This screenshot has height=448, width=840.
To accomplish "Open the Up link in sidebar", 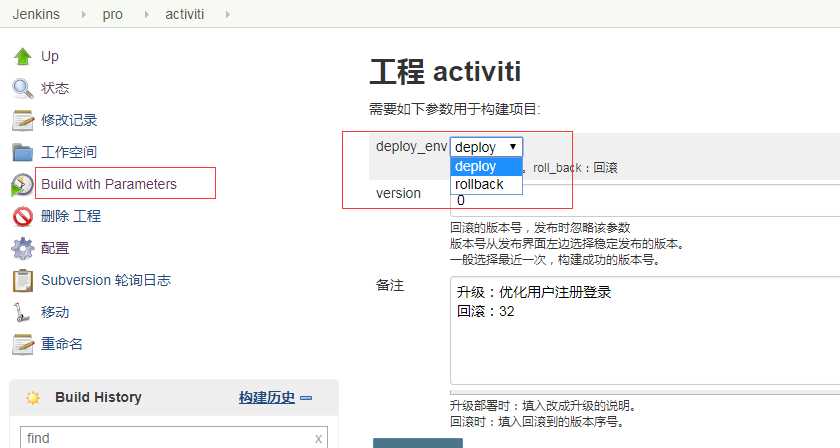I will [x=50, y=56].
